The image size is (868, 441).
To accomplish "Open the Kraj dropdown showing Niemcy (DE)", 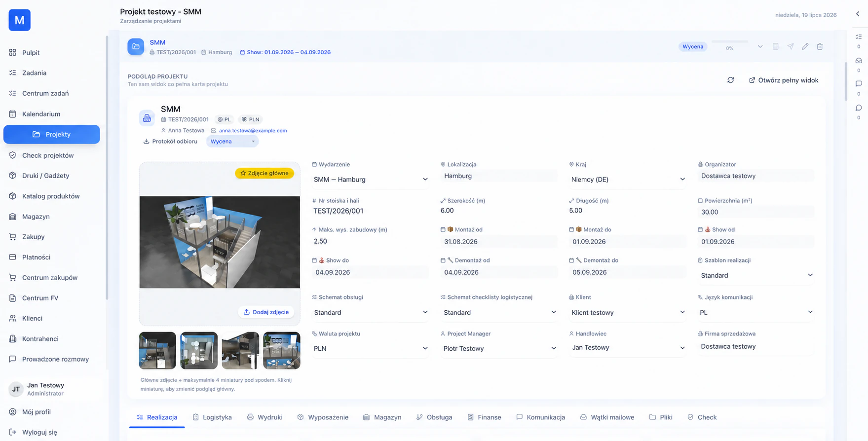I will [x=627, y=180].
